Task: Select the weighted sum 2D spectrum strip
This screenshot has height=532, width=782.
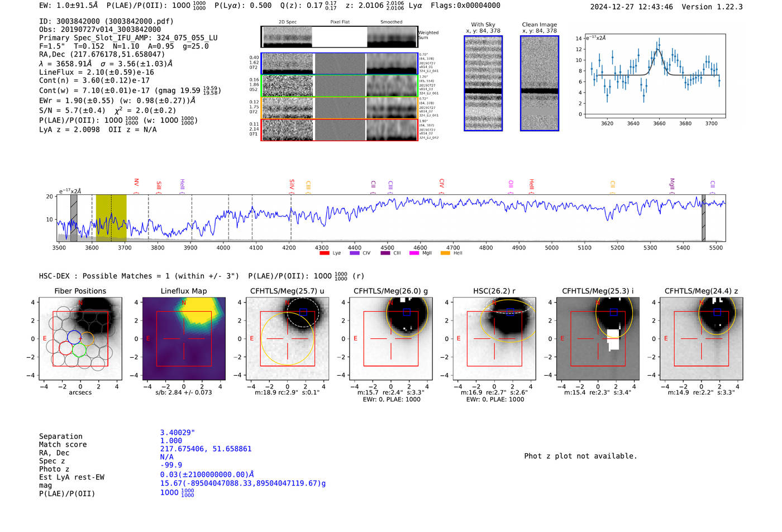Action: pos(339,37)
